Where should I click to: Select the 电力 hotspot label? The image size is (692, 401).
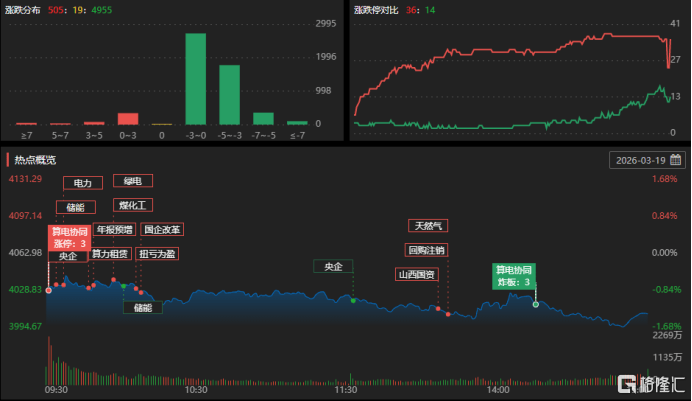coord(83,184)
